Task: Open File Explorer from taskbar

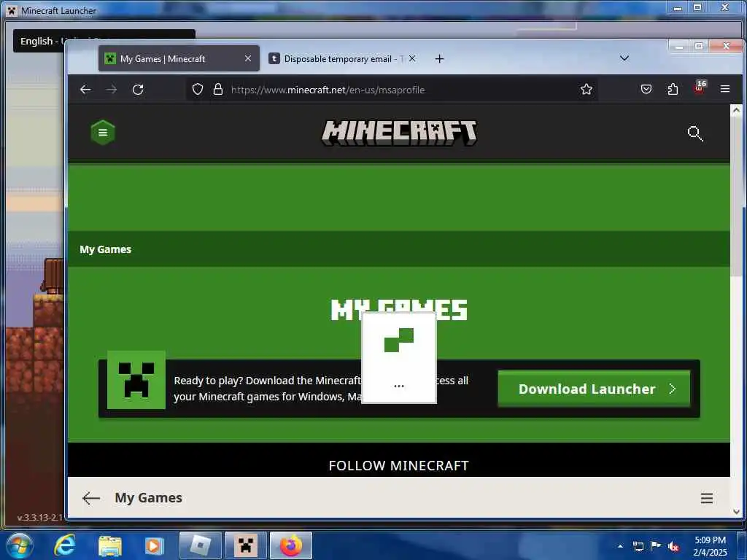Action: click(110, 545)
